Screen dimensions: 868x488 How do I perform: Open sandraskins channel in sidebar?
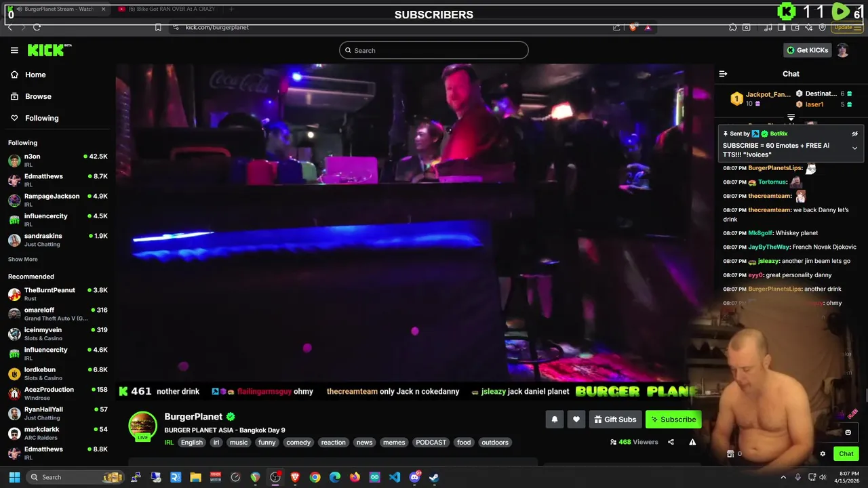click(x=58, y=240)
